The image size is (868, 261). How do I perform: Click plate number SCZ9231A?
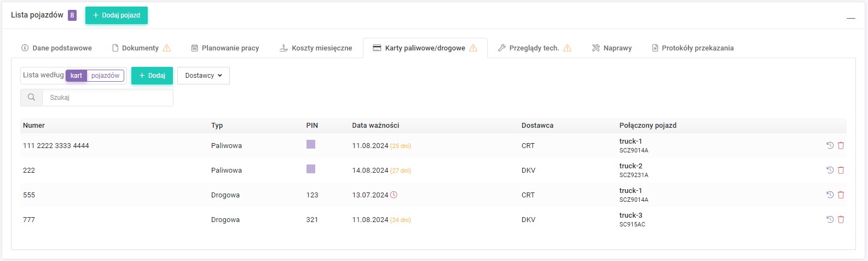click(x=634, y=175)
